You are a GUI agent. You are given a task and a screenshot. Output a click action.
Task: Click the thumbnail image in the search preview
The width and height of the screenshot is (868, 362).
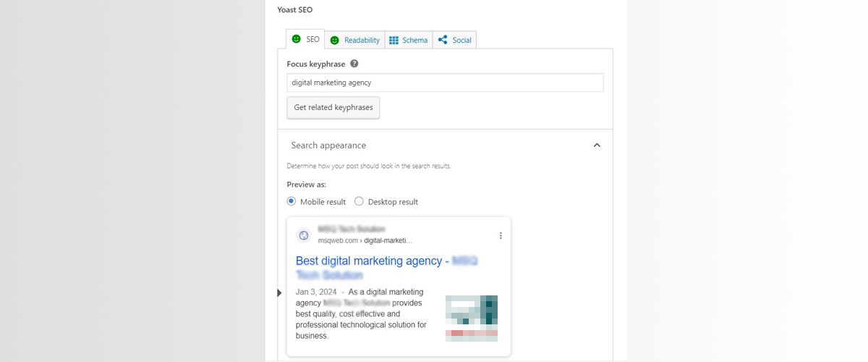pyautogui.click(x=471, y=318)
